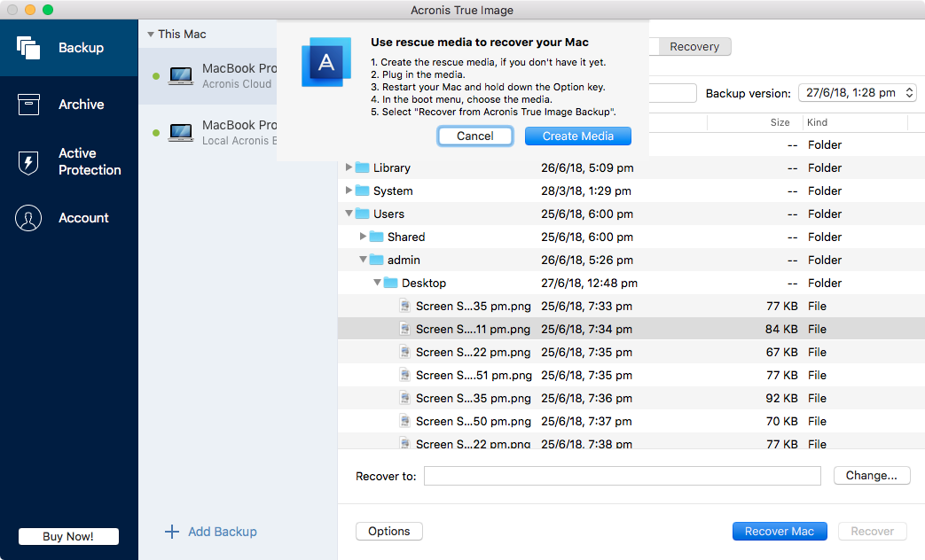Open Options settings

(388, 531)
